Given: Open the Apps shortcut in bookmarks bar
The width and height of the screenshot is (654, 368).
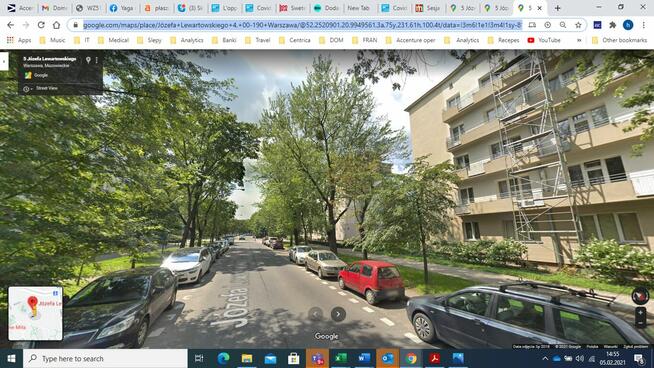Looking at the screenshot, I should (x=19, y=40).
